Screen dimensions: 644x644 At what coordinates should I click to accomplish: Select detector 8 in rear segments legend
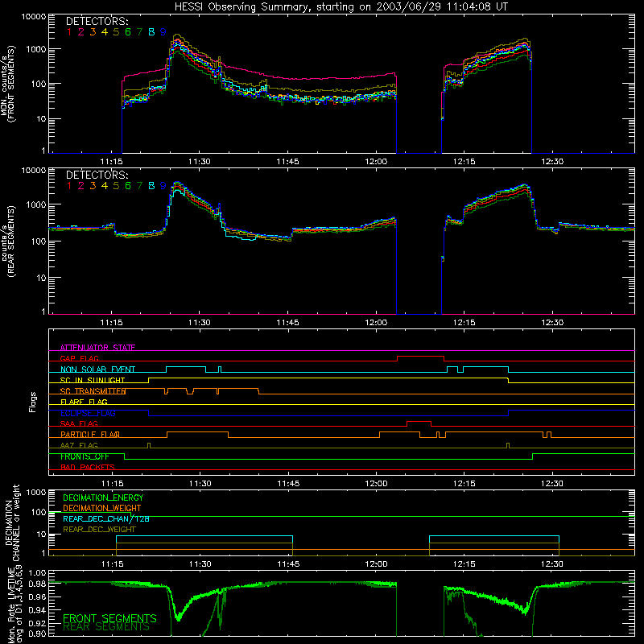click(151, 186)
